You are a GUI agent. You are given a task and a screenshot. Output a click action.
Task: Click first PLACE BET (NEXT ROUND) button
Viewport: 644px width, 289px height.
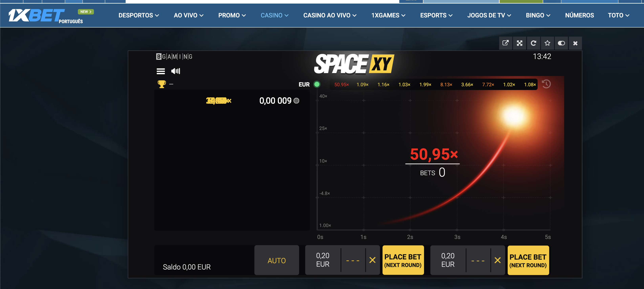tap(403, 260)
